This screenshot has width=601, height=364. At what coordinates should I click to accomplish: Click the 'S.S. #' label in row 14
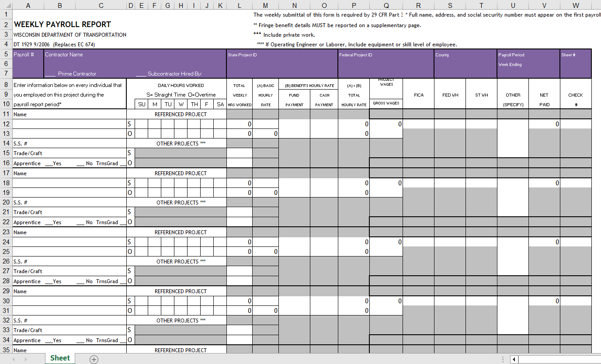click(21, 143)
